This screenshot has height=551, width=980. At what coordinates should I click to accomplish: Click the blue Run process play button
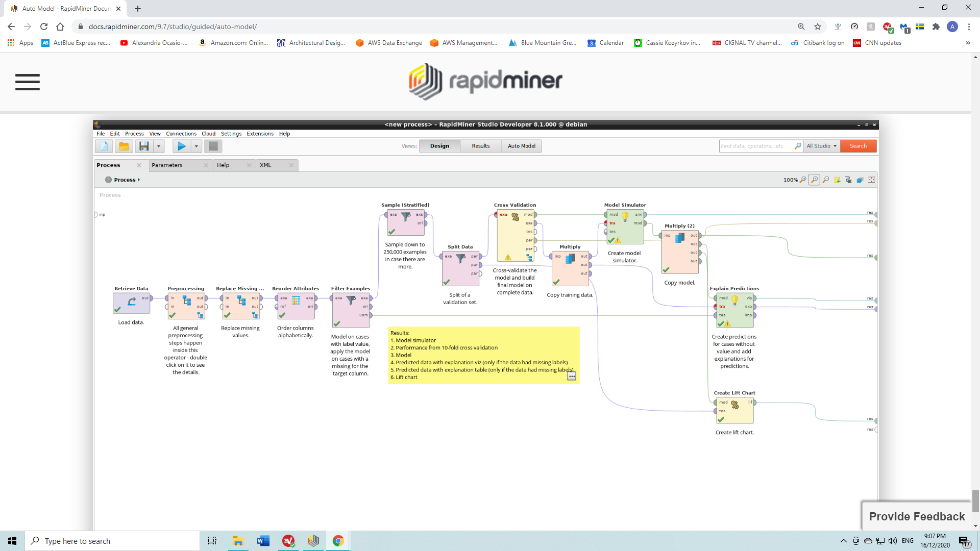click(x=181, y=146)
